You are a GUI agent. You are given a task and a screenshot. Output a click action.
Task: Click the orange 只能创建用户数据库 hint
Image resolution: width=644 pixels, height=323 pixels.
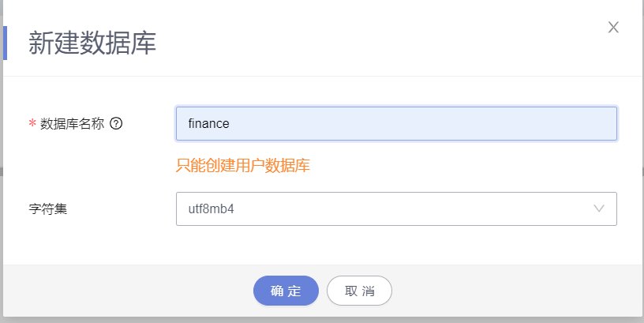point(242,166)
